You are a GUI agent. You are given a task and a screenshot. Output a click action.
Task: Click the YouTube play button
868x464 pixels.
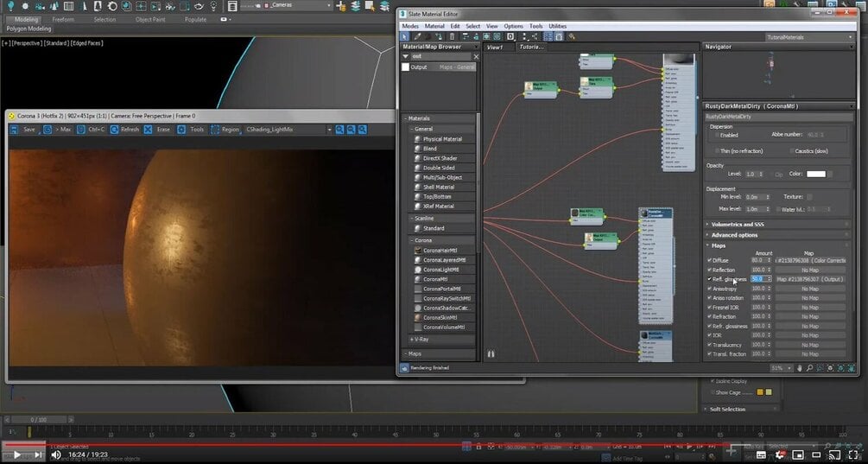(x=17, y=454)
